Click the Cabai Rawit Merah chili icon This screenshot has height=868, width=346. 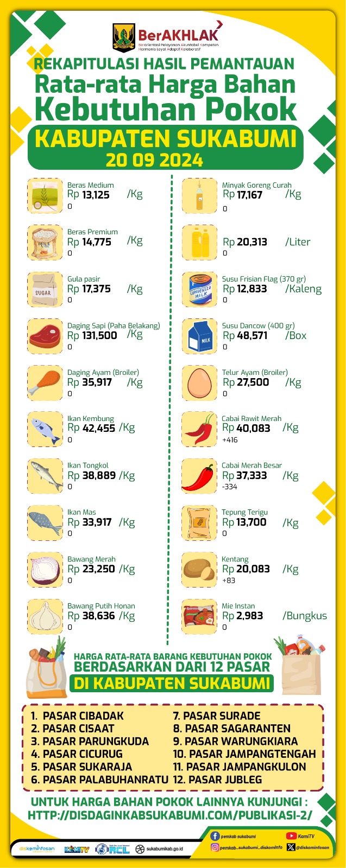(x=199, y=429)
